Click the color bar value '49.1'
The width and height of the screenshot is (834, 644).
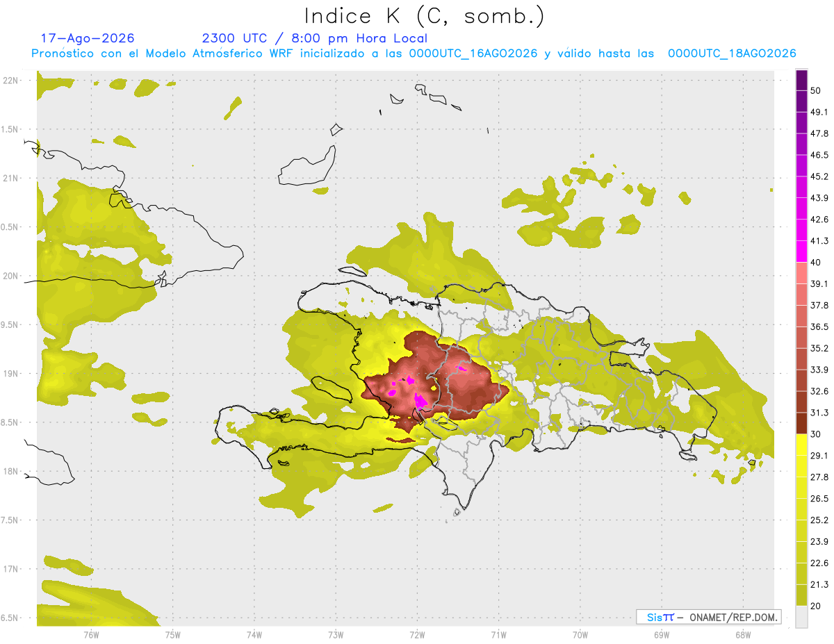click(x=819, y=112)
